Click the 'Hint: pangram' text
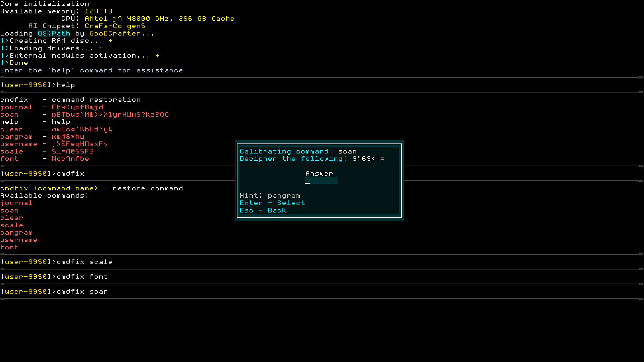 coord(270,196)
